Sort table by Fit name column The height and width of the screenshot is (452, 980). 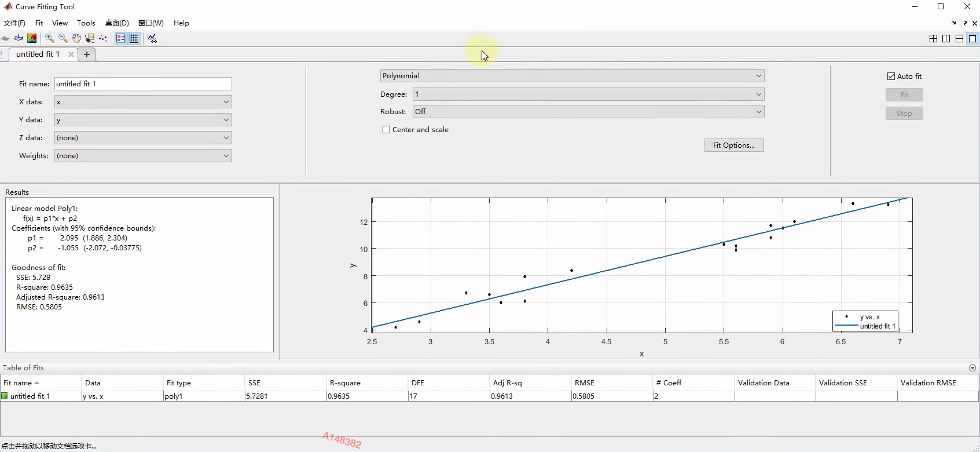(x=41, y=383)
